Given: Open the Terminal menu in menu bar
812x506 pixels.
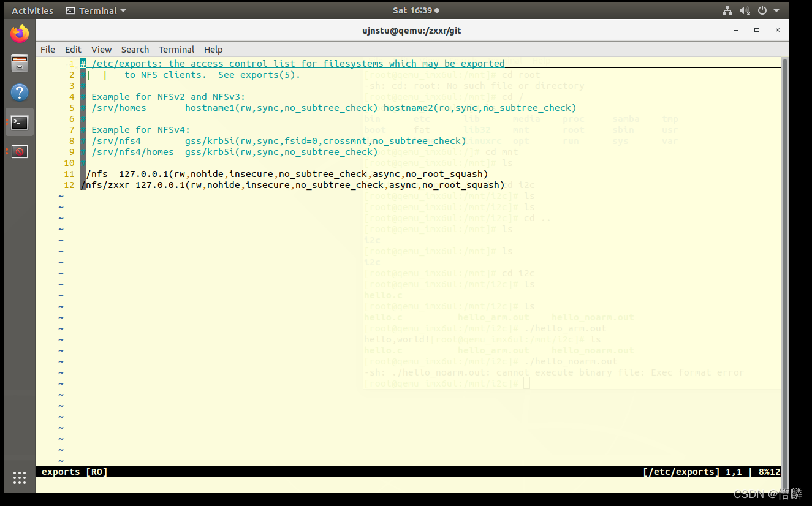Looking at the screenshot, I should tap(176, 50).
